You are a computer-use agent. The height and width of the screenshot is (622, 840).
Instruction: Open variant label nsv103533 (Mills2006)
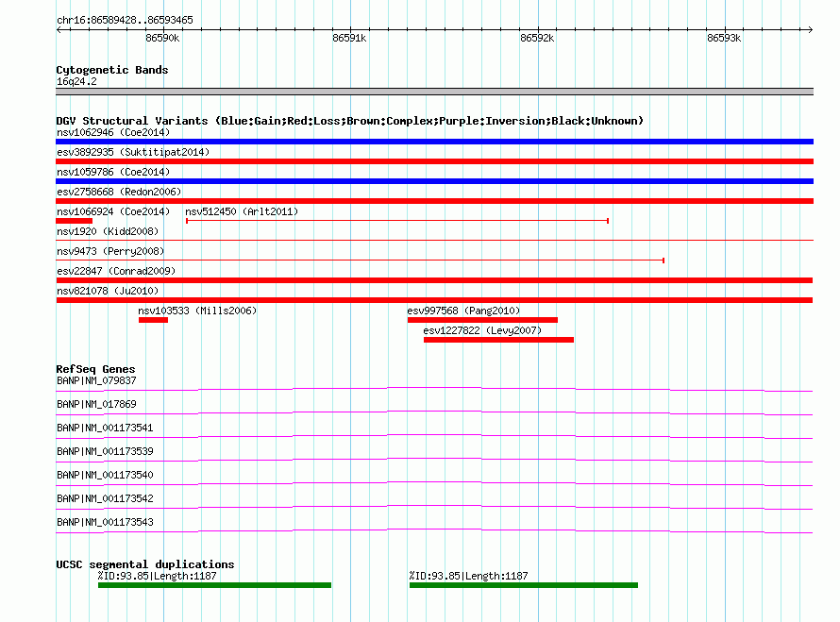pyautogui.click(x=197, y=311)
